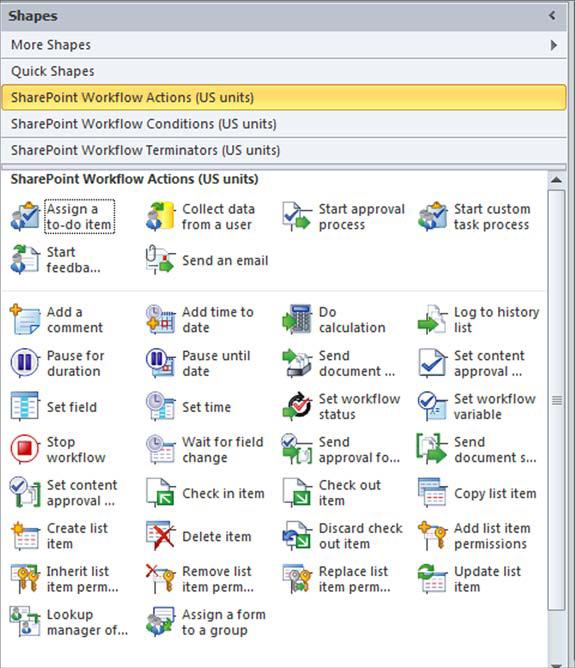
Task: Select the Send approval fo... shape icon
Action: 296,449
